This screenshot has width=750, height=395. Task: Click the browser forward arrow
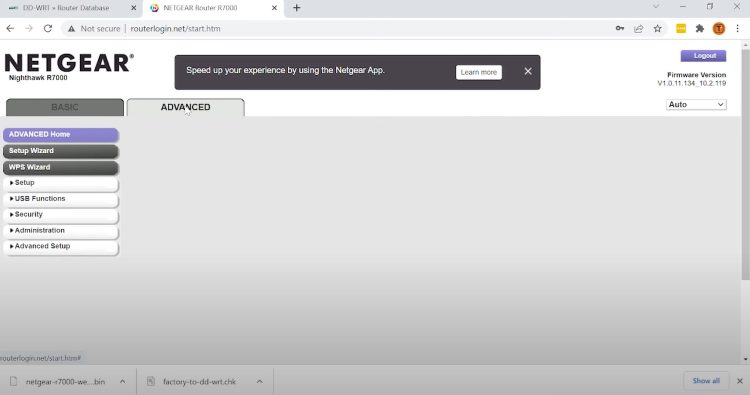point(29,29)
